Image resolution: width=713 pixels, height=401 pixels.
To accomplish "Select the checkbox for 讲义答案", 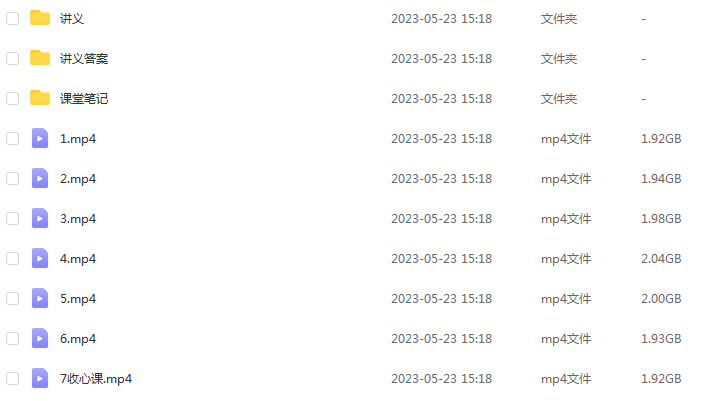I will pyautogui.click(x=13, y=59).
